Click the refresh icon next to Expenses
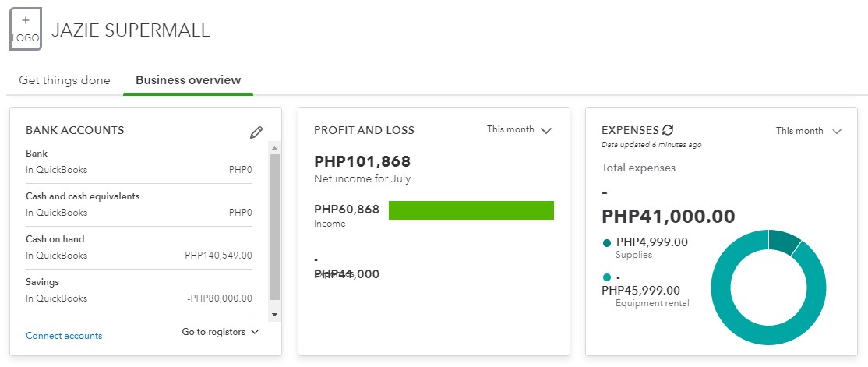The image size is (868, 367). [668, 130]
